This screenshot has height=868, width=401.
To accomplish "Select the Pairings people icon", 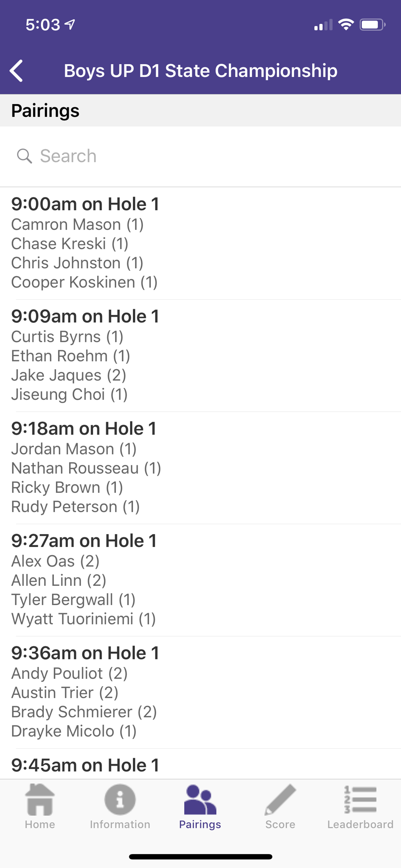I will pos(200,800).
